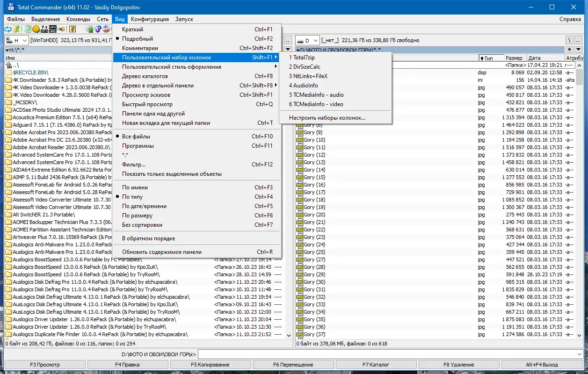Screen dimensions: 588x374
Task: Open left panel directory history arrow
Action: (288, 50)
